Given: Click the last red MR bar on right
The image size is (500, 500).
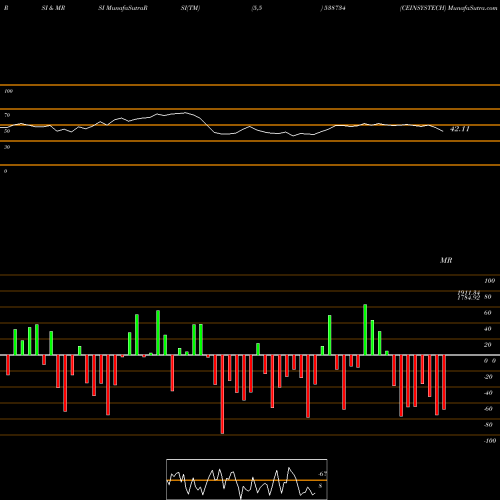Looking at the screenshot, I should (x=444, y=382).
